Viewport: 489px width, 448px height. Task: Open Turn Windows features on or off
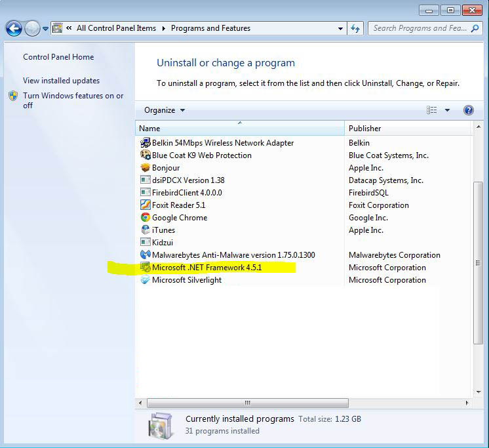click(73, 100)
